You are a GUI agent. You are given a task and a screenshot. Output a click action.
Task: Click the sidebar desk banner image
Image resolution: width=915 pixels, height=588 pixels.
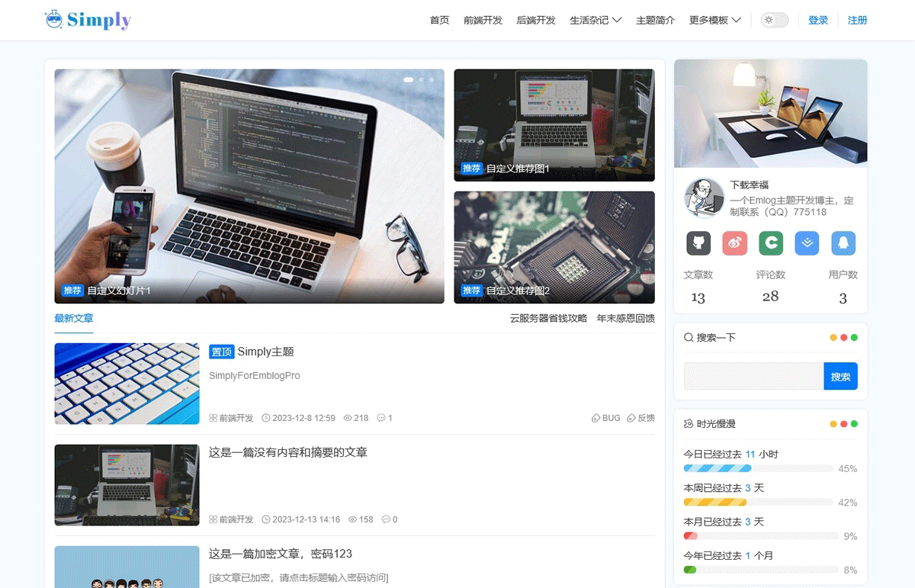pos(771,113)
